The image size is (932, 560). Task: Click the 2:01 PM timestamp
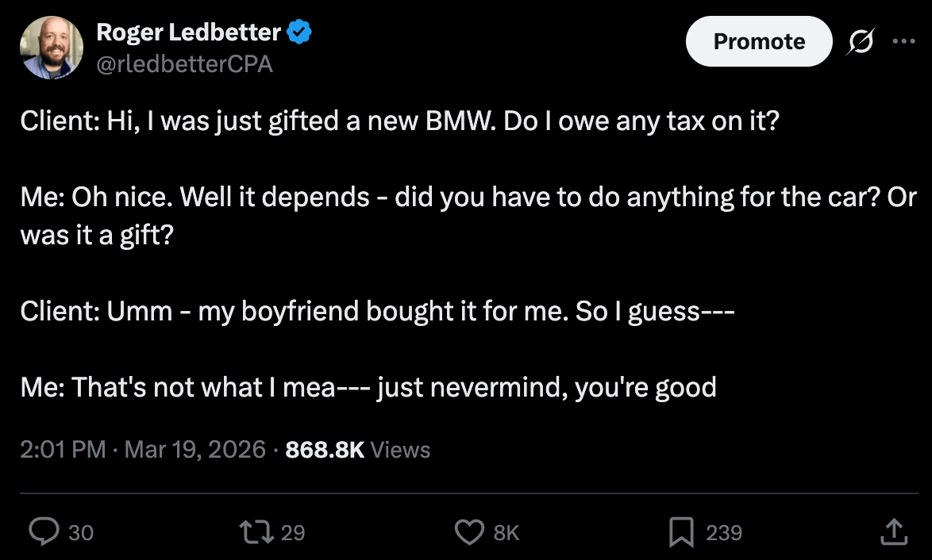click(64, 450)
